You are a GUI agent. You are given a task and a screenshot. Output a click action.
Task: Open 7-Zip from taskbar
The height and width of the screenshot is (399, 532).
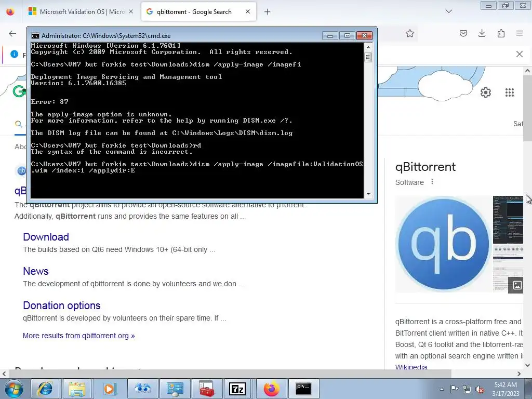[237, 389]
